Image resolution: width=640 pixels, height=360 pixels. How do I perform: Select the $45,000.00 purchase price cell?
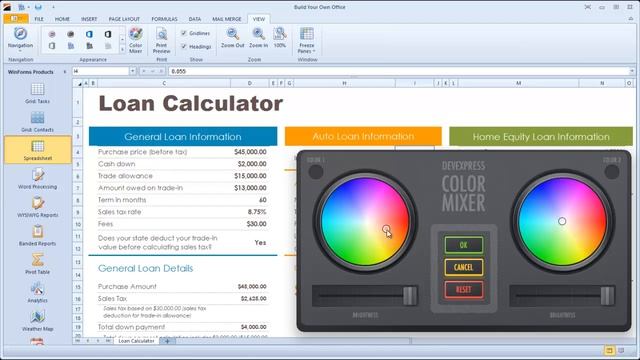[250, 152]
